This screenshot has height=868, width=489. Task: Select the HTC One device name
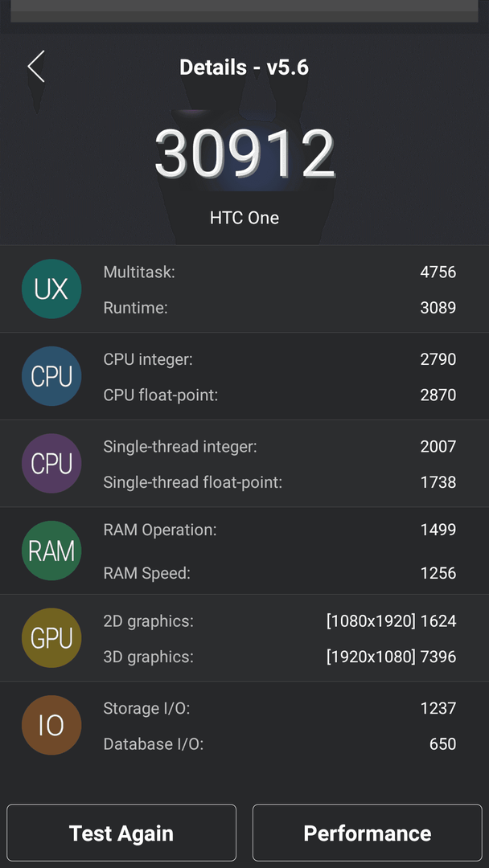(244, 218)
